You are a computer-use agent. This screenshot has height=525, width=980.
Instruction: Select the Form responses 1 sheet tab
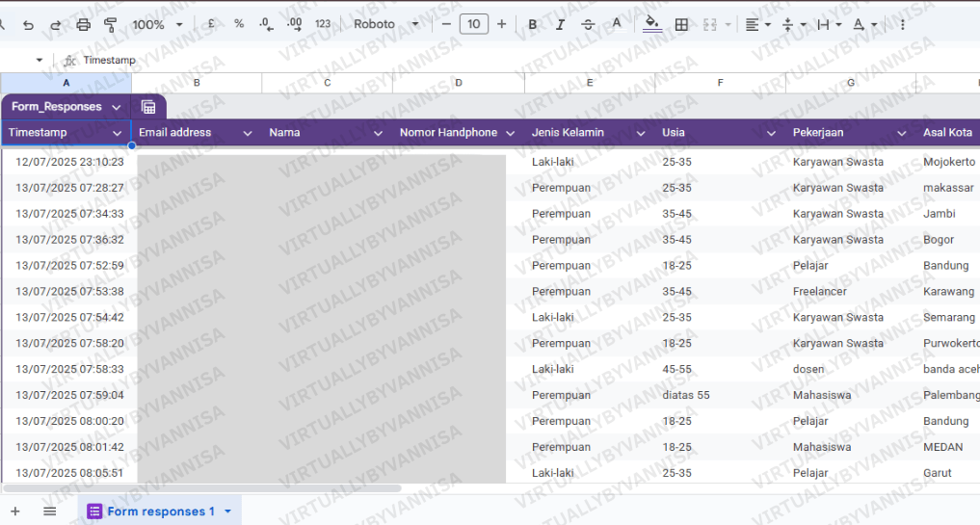point(160,512)
